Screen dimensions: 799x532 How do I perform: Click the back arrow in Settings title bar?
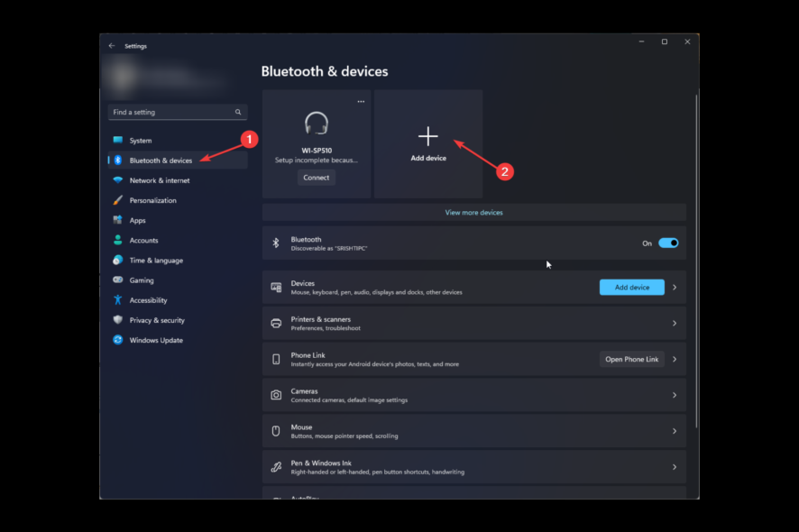(x=112, y=46)
